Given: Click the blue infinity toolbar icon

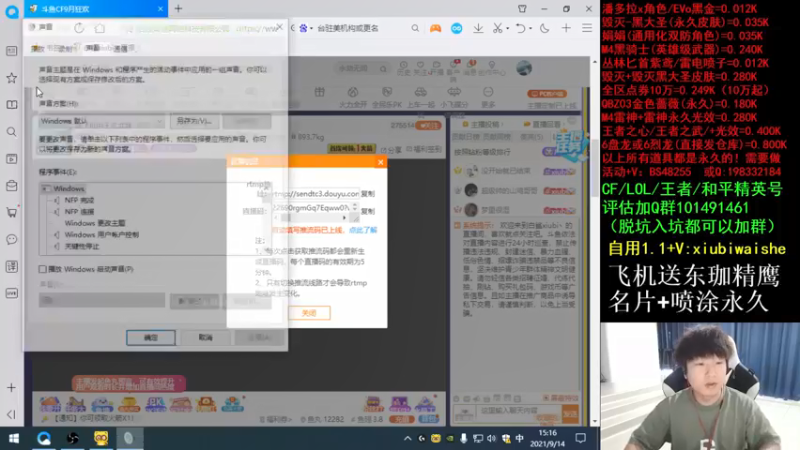Looking at the screenshot, I should click(x=457, y=29).
